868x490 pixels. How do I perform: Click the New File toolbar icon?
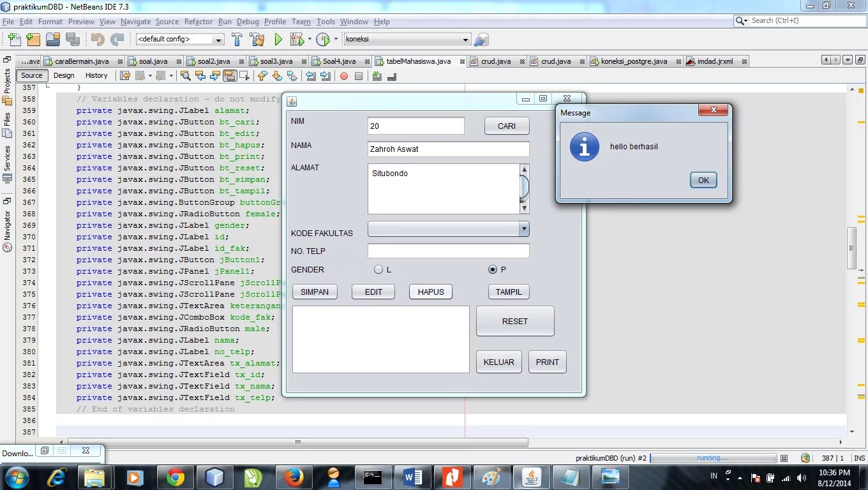[14, 40]
